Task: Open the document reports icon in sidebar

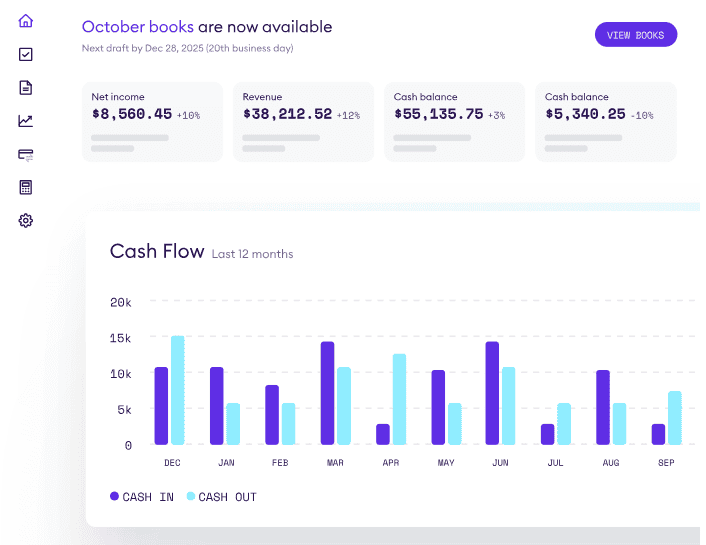Action: [x=26, y=87]
